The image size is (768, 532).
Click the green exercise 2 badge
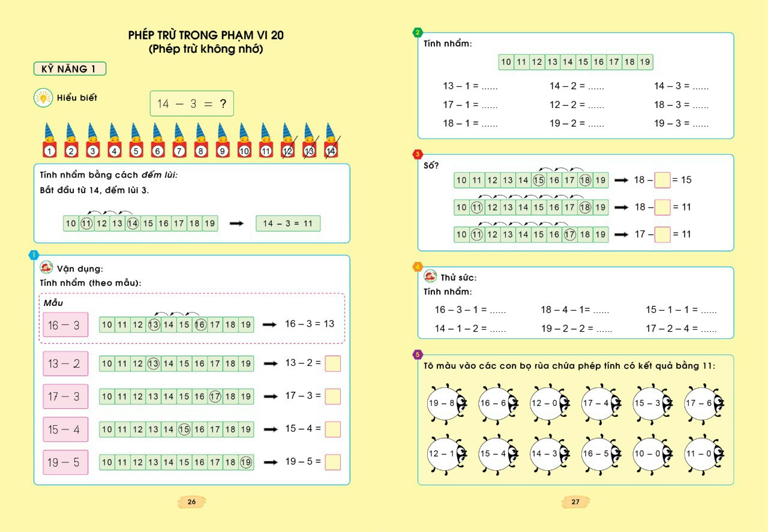(418, 32)
